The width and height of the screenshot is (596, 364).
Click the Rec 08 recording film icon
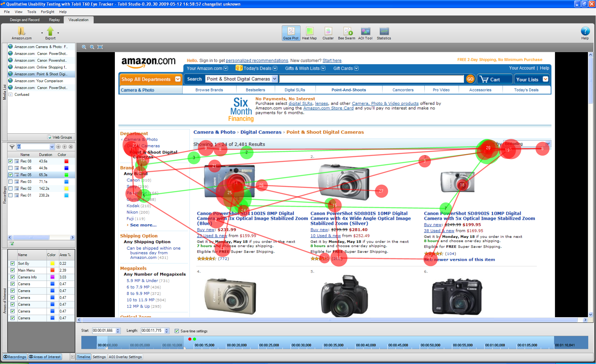click(x=17, y=161)
